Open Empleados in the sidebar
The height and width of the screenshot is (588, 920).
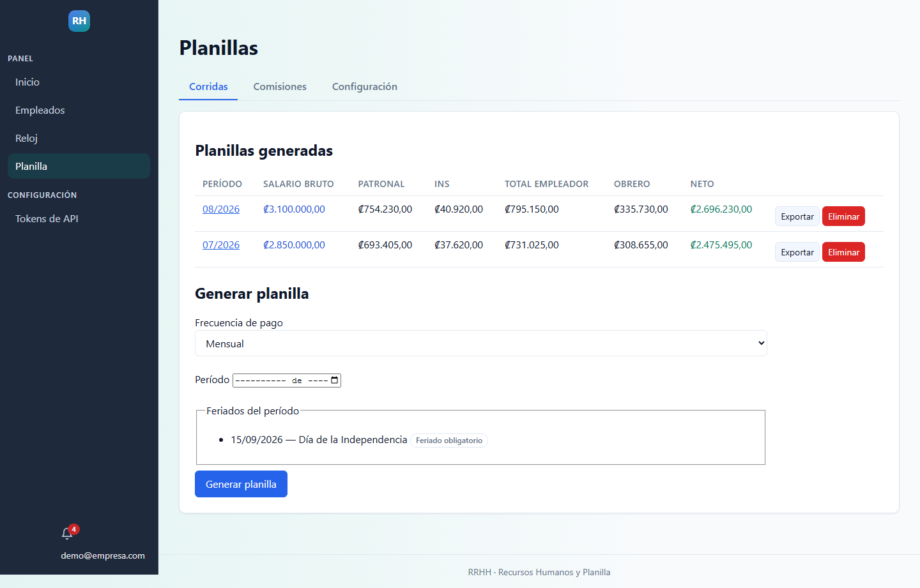point(79,110)
